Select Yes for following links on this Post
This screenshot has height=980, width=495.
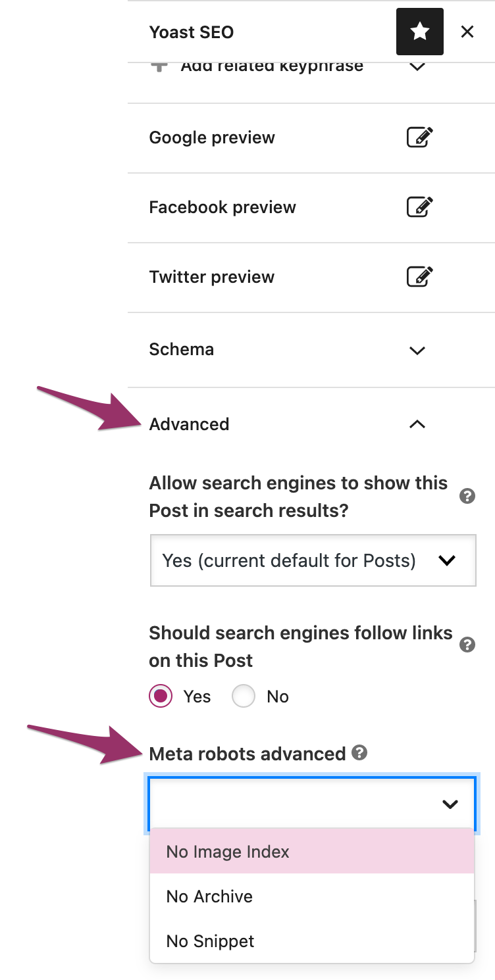(x=160, y=696)
